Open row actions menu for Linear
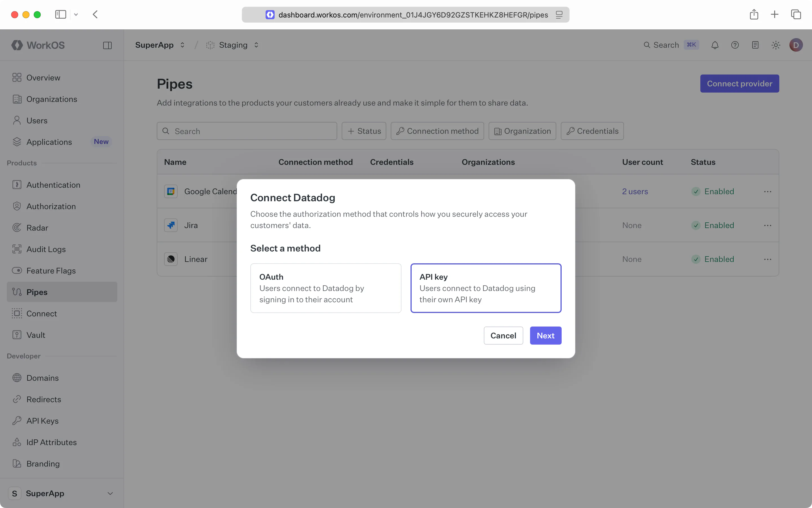 point(768,259)
